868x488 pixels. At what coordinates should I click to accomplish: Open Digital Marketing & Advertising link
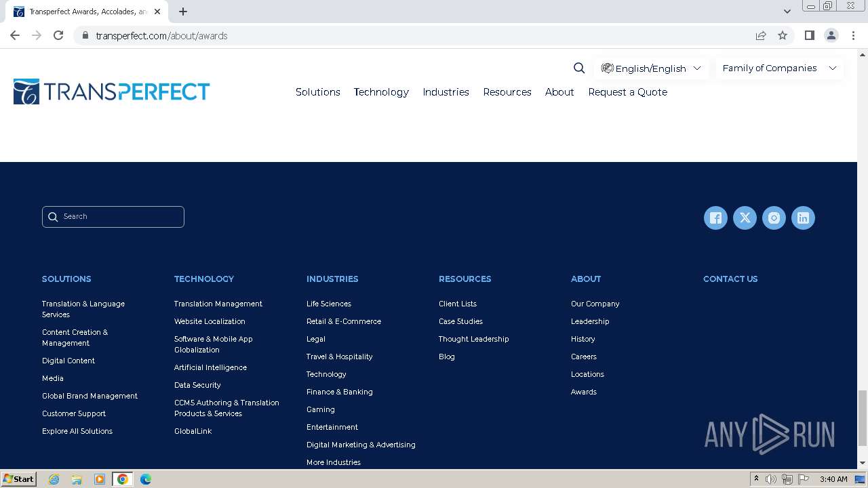pyautogui.click(x=361, y=445)
